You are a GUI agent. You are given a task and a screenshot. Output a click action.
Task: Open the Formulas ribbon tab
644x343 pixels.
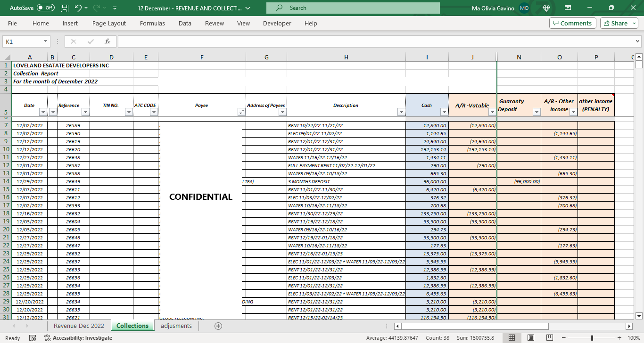tap(152, 23)
